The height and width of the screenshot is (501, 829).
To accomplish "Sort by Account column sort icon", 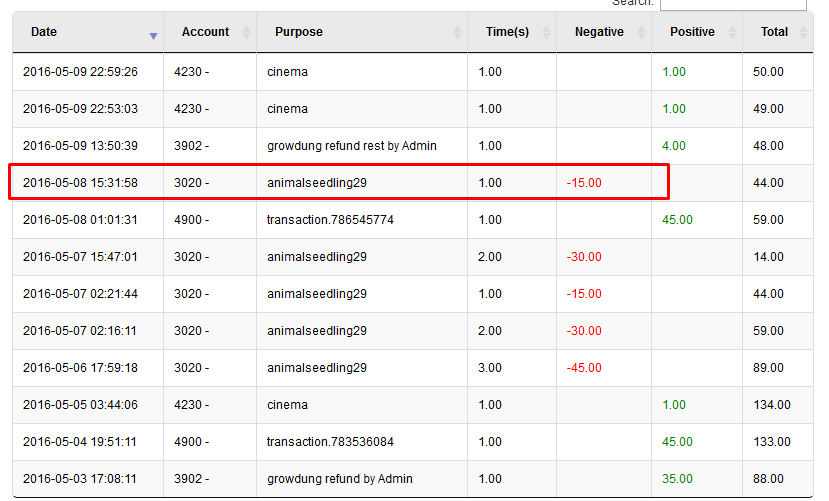I will (246, 32).
